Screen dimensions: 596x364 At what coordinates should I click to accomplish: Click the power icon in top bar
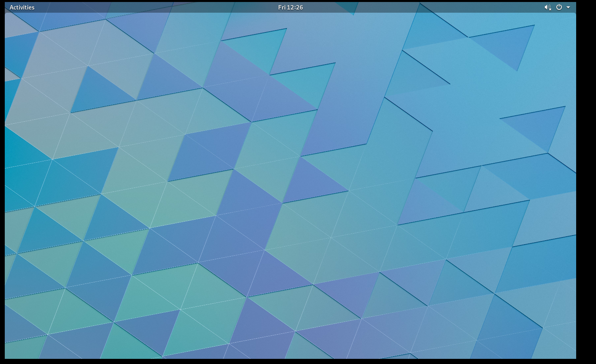coord(559,7)
